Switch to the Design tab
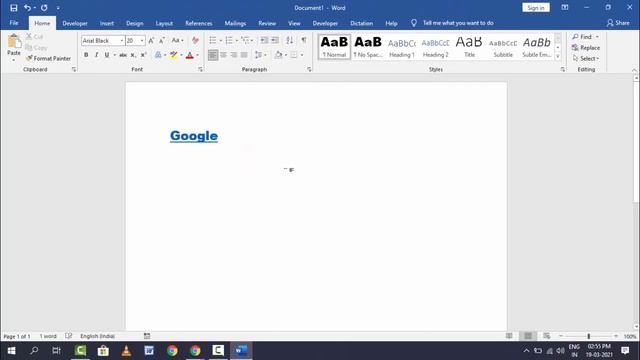This screenshot has width=640, height=360. [x=135, y=23]
